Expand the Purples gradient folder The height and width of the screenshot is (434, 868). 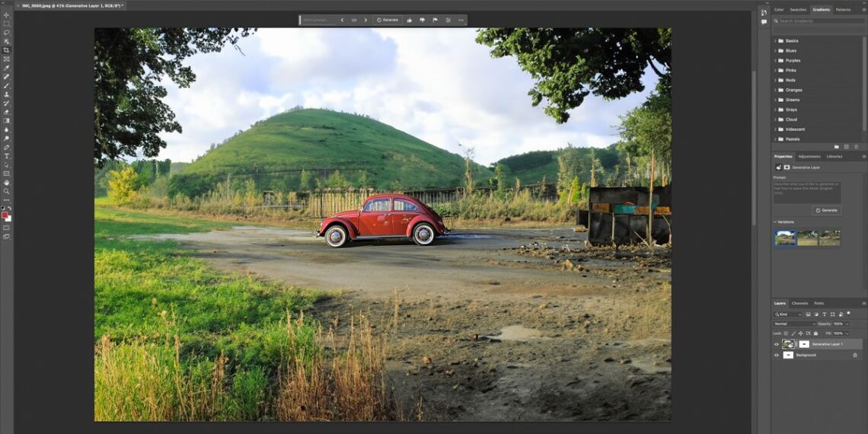[x=775, y=60]
